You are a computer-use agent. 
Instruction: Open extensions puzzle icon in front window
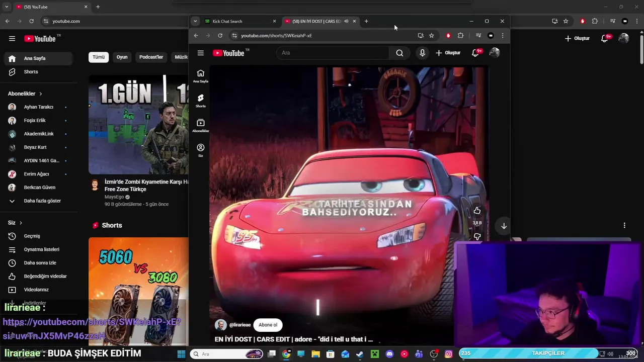click(460, 35)
